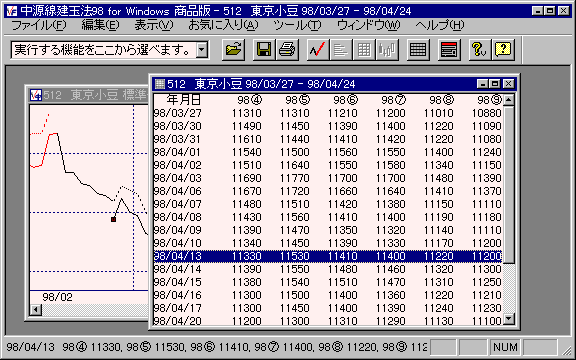Click chart window left scroll arrow
This screenshot has height=360, width=576.
[36, 310]
